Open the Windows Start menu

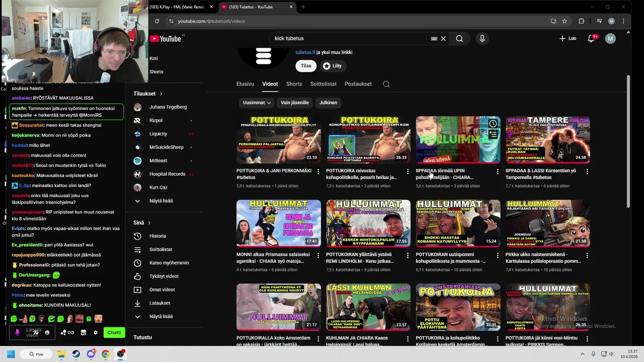click(x=11, y=354)
